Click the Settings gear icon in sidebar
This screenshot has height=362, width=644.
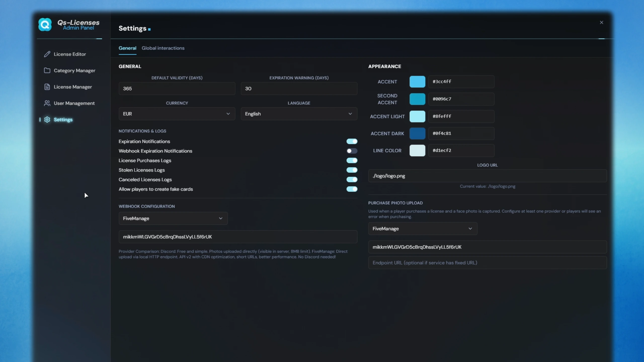tap(47, 119)
